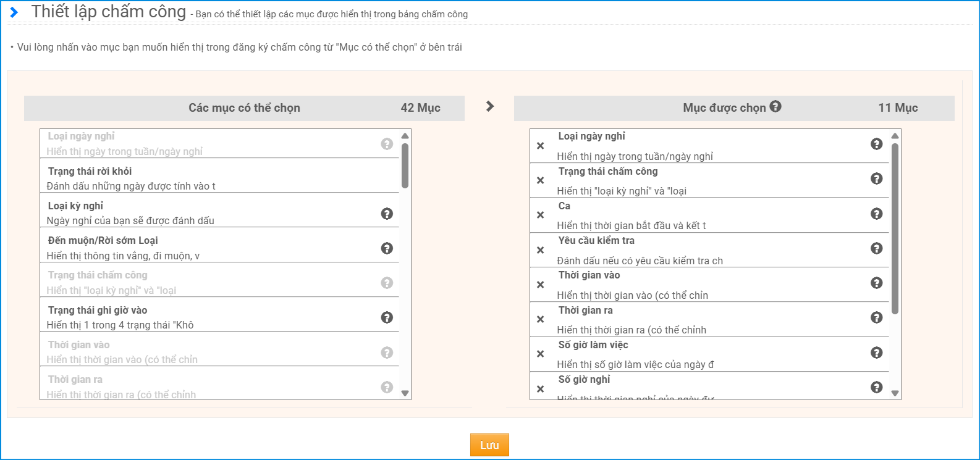Remove Loại ngày nghỉ from selected items

click(540, 146)
